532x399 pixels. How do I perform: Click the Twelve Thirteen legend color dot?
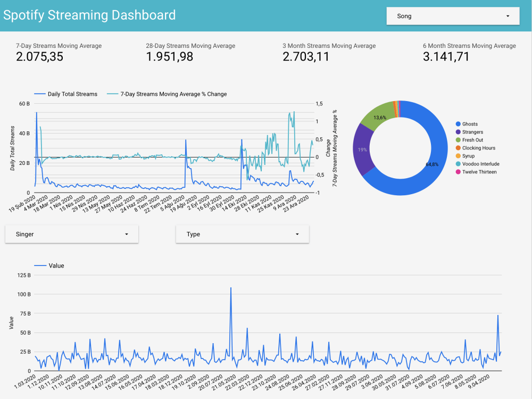tap(458, 172)
